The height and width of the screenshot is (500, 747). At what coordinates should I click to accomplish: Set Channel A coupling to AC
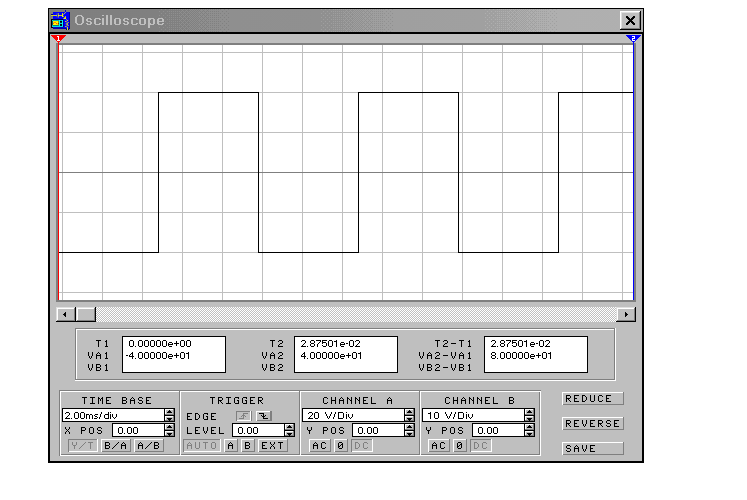tap(320, 446)
